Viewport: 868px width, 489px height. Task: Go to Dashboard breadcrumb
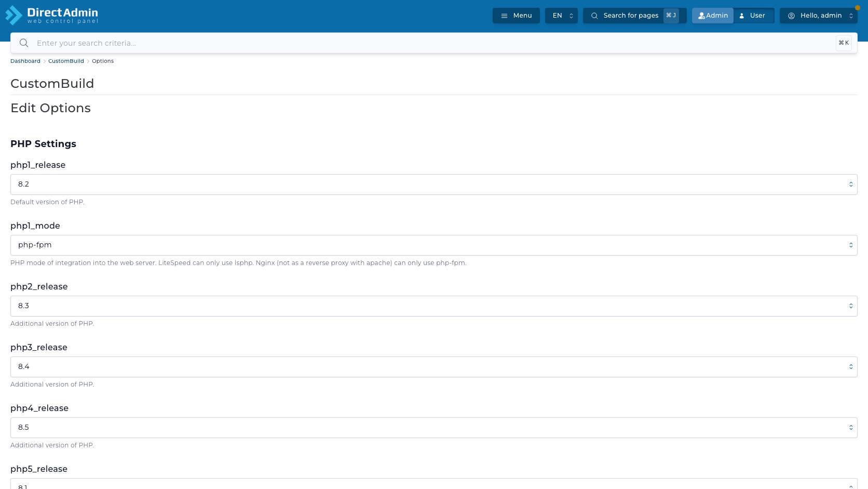tap(25, 61)
